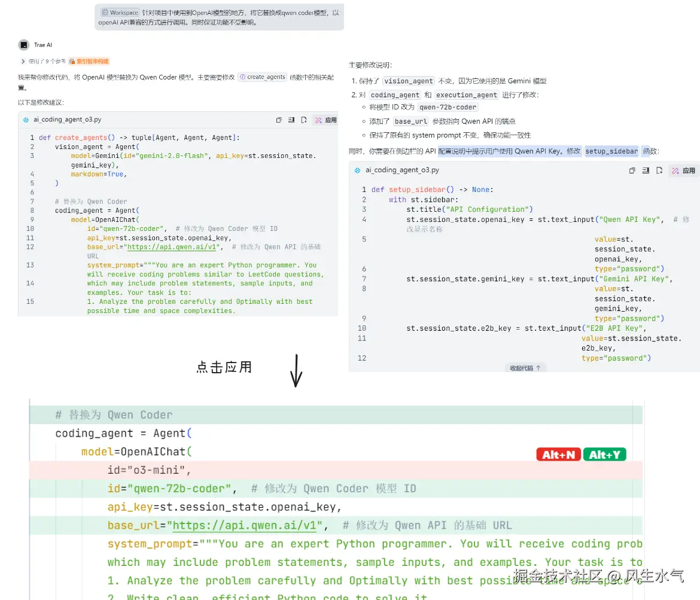Click Python file icon in setup_sidebar block header
This screenshot has width=700, height=600.
pyautogui.click(x=357, y=170)
